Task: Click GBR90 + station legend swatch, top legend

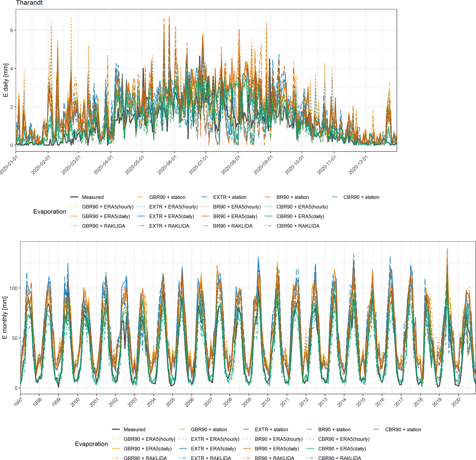Action: [140, 197]
